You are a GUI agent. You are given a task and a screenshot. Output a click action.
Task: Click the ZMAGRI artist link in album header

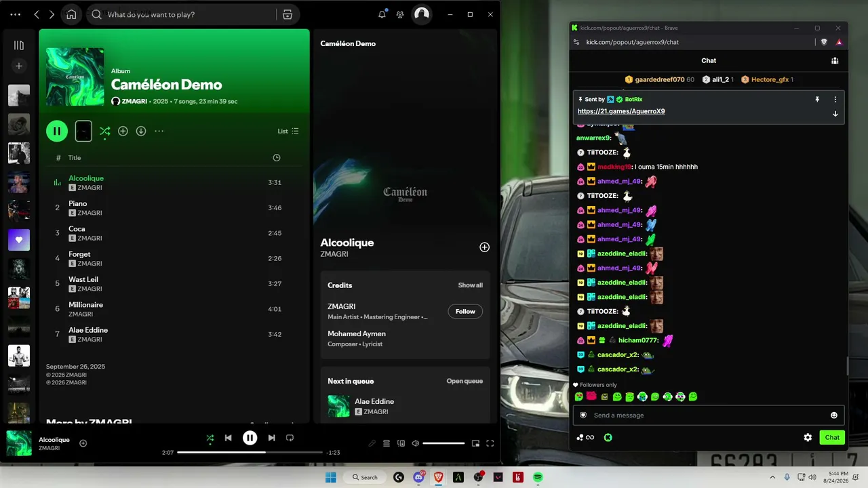(x=134, y=101)
